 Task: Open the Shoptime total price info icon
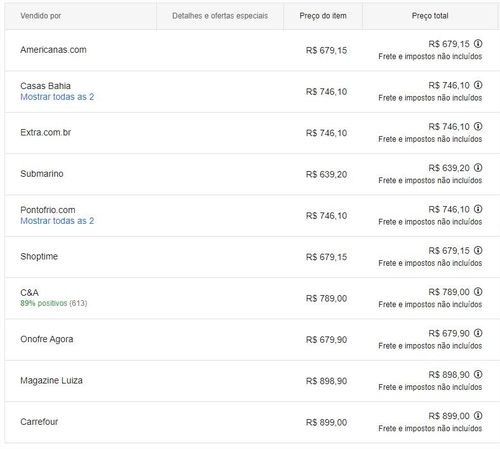(x=478, y=250)
